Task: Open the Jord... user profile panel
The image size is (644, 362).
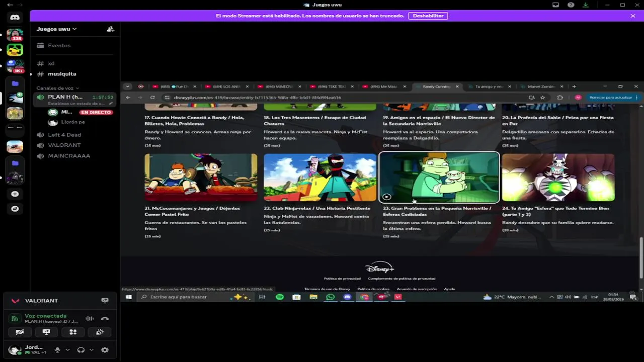Action: point(28,350)
